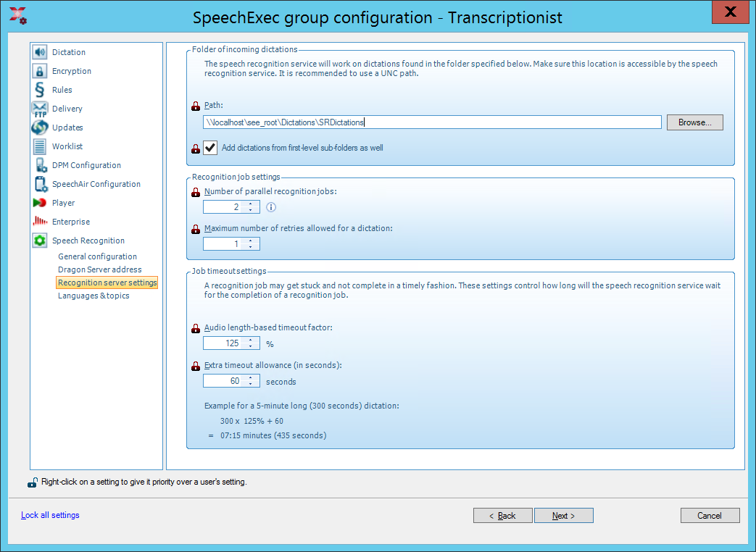Click lock beside extra timeout allowance
The image size is (756, 552).
[x=196, y=366]
